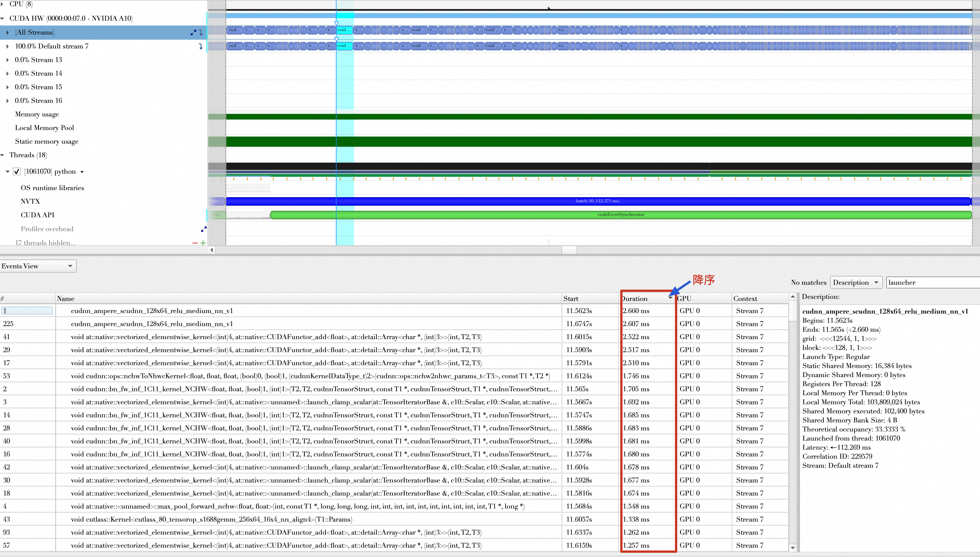Click the 2.660 ms duration cell

tap(647, 311)
